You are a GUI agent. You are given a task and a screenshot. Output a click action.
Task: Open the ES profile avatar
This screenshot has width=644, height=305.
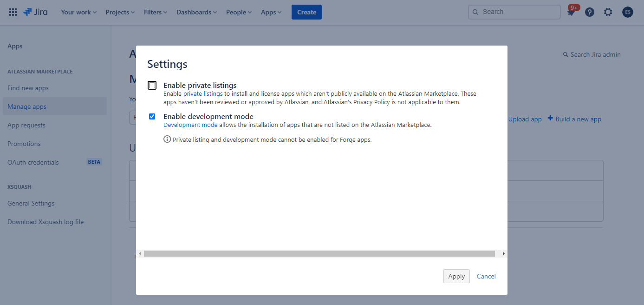coord(627,12)
